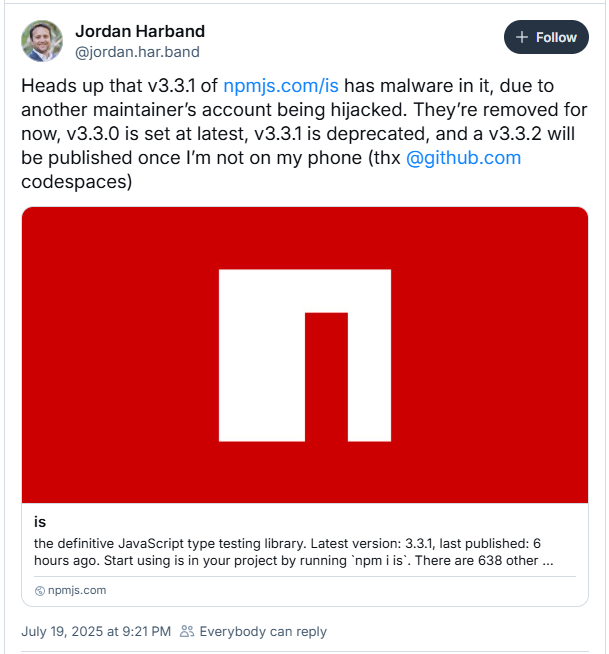Click the "Everybody can reply" label
This screenshot has height=654, width=609.
(262, 631)
